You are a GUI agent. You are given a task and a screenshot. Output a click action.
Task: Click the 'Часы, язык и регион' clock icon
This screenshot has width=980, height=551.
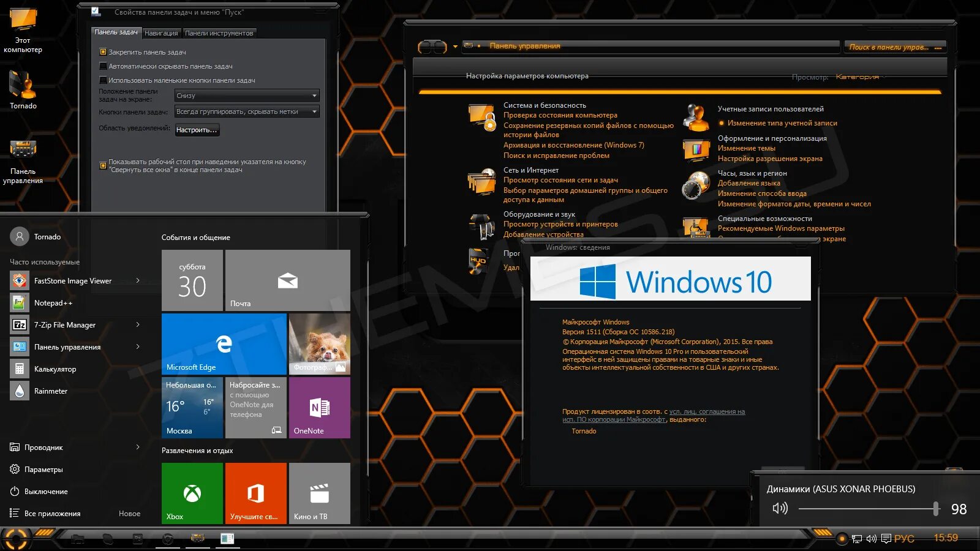(695, 184)
